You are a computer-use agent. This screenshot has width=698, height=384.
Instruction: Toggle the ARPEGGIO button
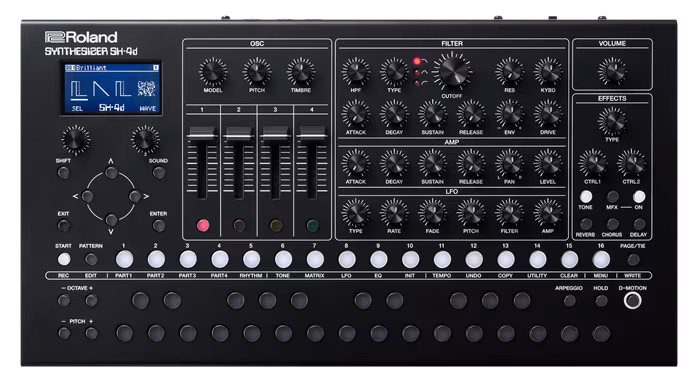569,301
